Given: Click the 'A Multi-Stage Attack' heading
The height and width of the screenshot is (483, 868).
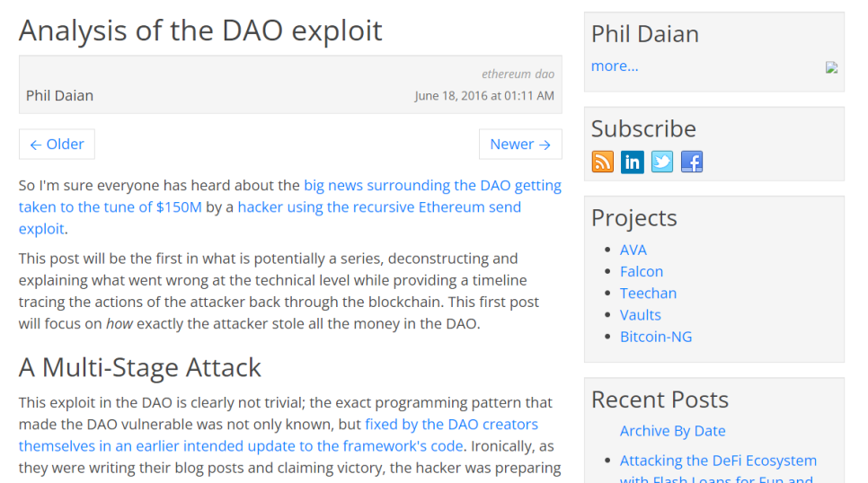Looking at the screenshot, I should (x=140, y=367).
